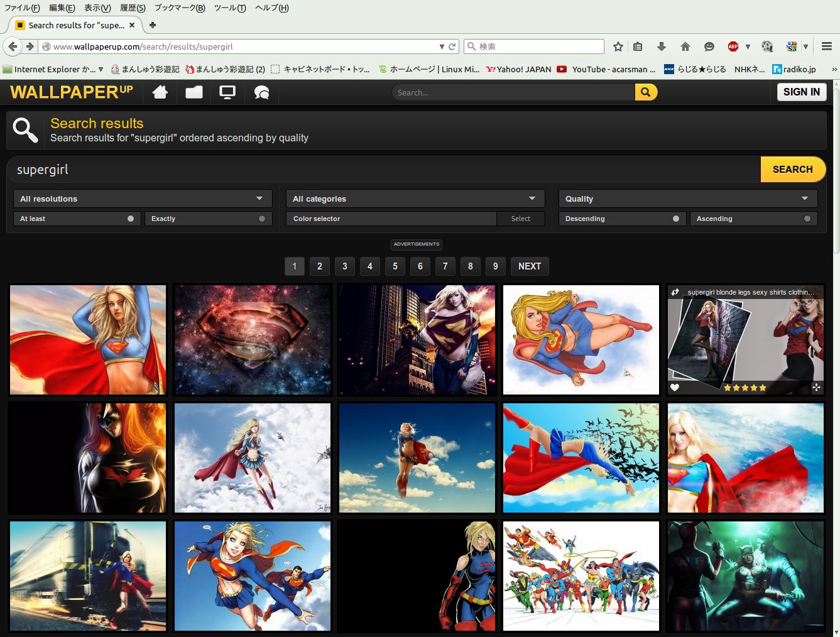Click the Color selector Select button
This screenshot has height=637, width=840.
tap(520, 219)
